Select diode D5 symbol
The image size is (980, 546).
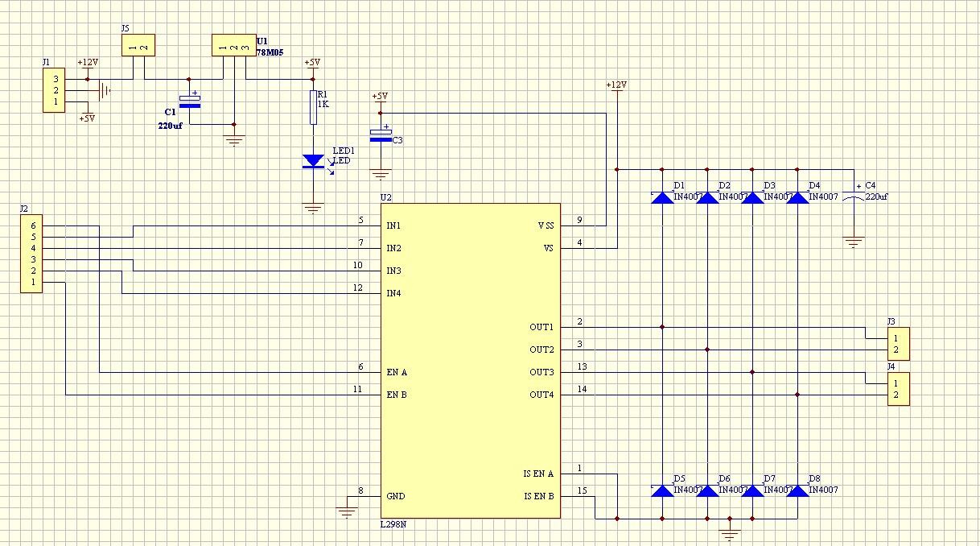[x=661, y=490]
